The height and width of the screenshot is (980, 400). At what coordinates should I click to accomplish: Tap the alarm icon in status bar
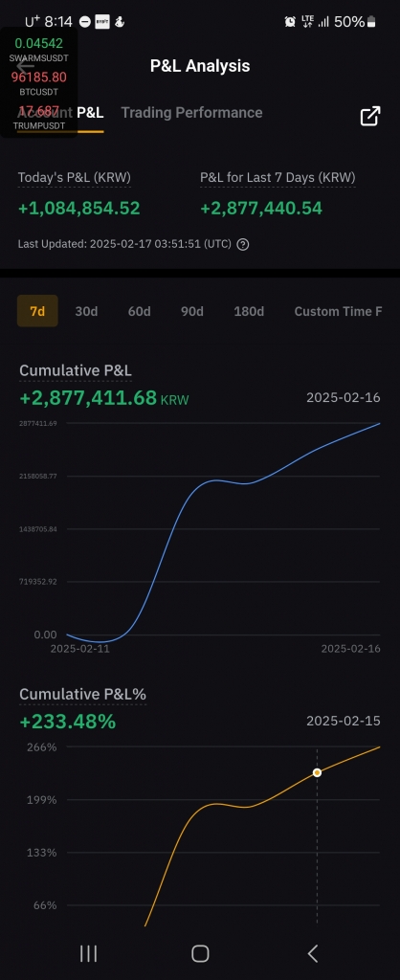pyautogui.click(x=290, y=22)
